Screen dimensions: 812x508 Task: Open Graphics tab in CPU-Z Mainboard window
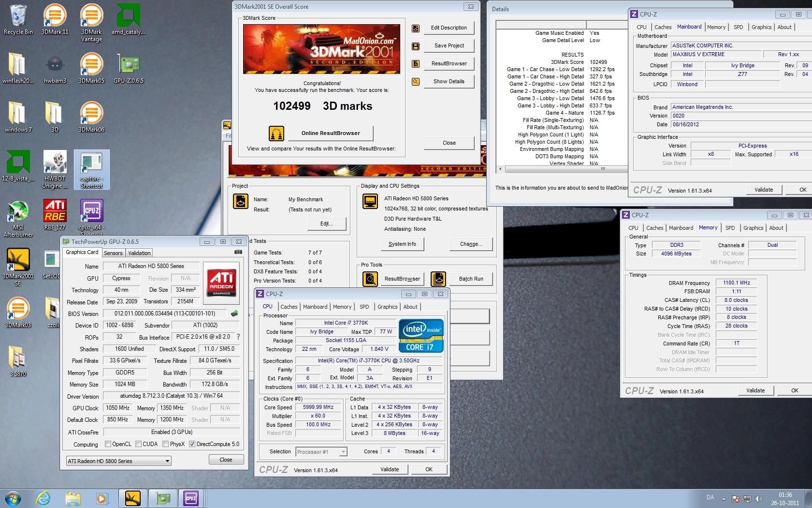point(761,27)
